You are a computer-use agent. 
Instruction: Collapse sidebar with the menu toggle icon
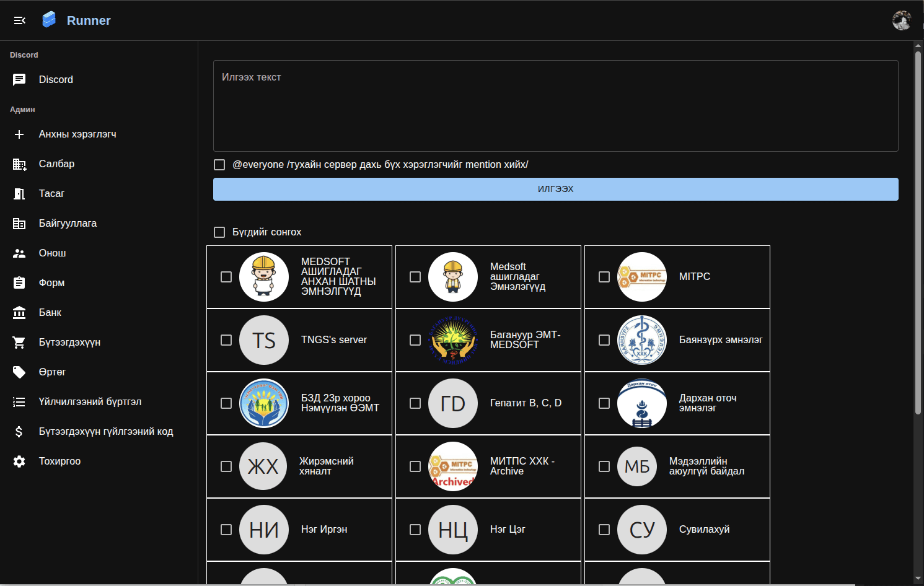(x=20, y=20)
